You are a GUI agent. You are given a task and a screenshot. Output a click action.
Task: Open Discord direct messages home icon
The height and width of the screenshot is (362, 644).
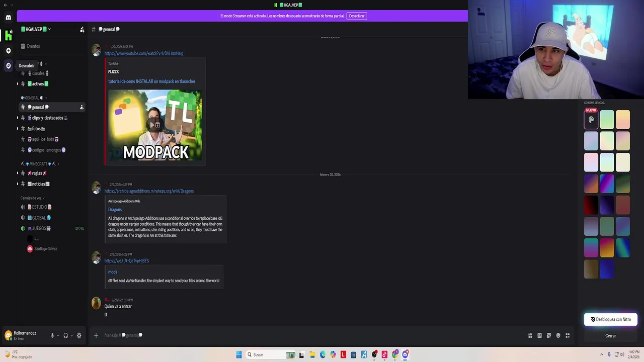point(8,18)
